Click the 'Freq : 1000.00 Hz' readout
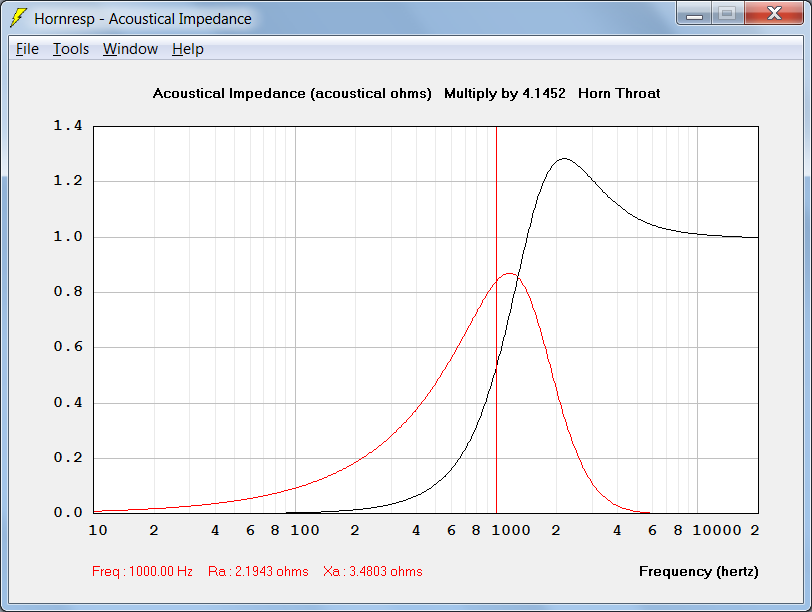 tap(142, 572)
